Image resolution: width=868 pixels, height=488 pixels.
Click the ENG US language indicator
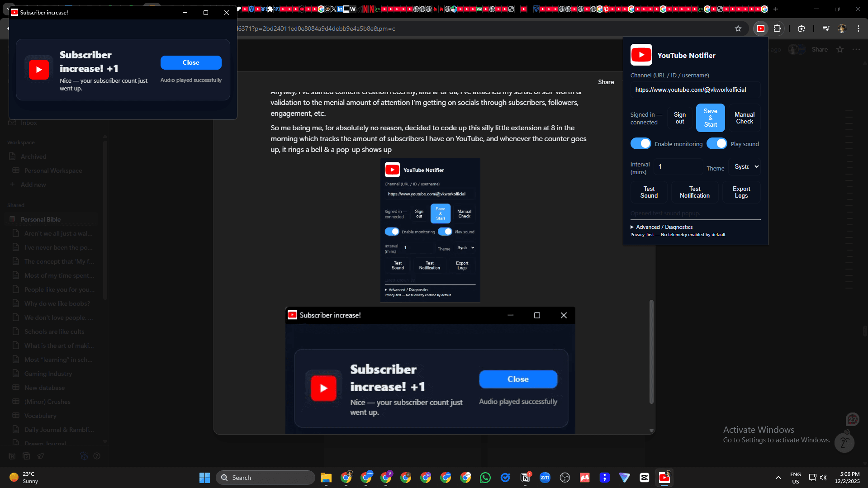[795, 478]
